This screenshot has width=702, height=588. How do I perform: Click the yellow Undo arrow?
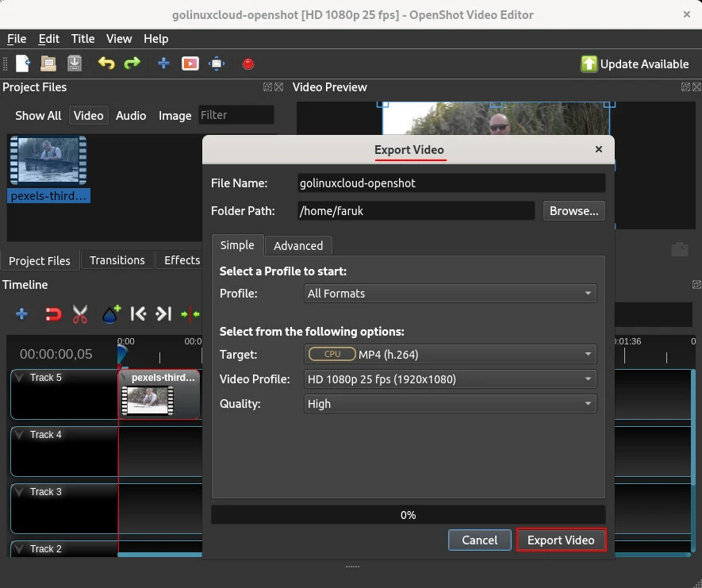pos(106,63)
